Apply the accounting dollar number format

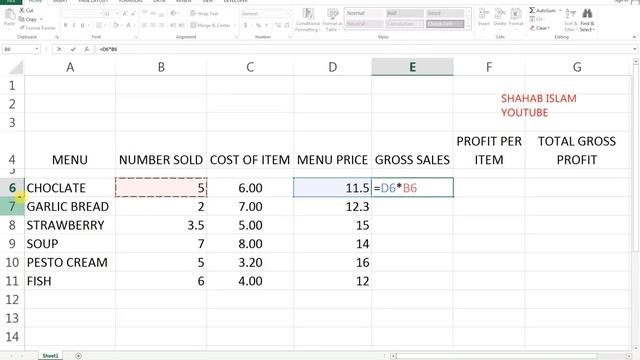click(246, 25)
